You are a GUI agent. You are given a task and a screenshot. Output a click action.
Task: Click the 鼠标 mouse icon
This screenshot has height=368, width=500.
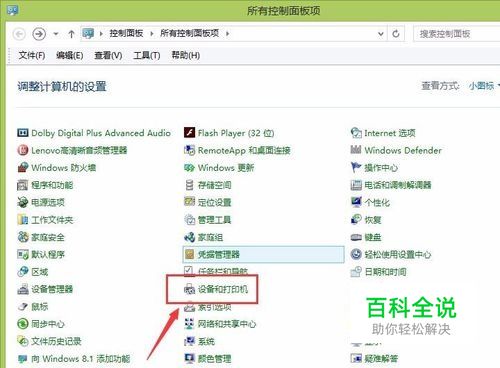pos(22,307)
